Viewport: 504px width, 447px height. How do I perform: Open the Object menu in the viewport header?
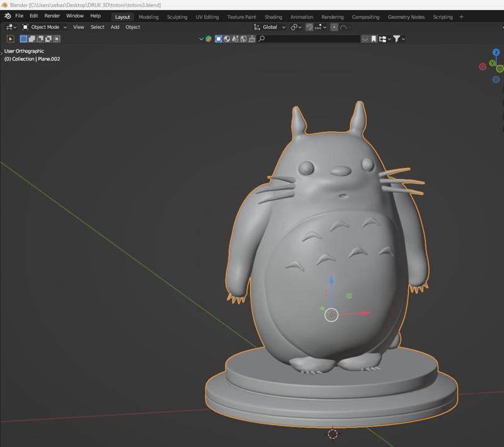(x=132, y=28)
